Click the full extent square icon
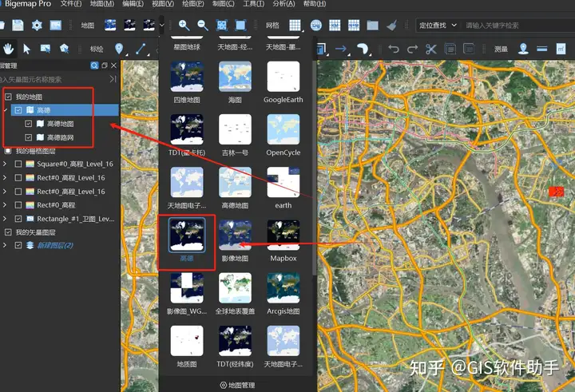The width and height of the screenshot is (575, 392). point(240,26)
